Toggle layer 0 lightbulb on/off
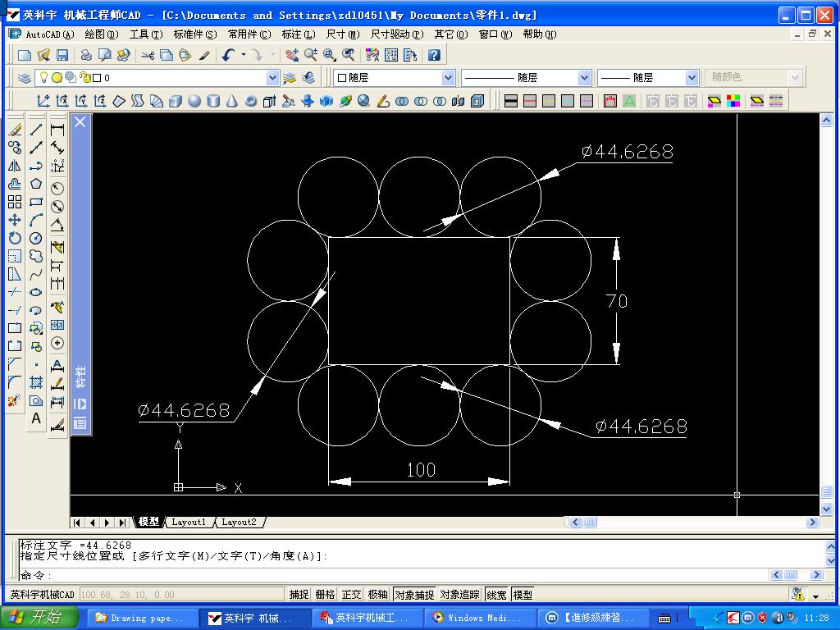Image resolution: width=840 pixels, height=630 pixels. pos(44,78)
